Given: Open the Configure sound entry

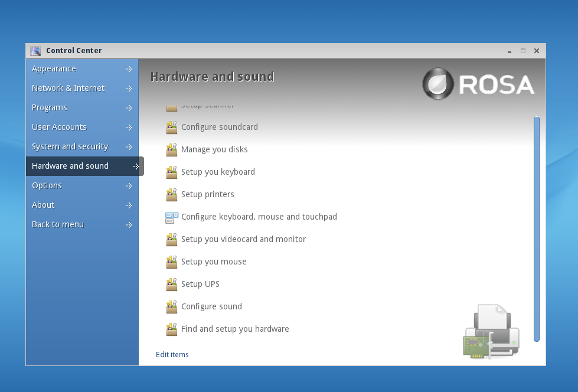Looking at the screenshot, I should (211, 307).
